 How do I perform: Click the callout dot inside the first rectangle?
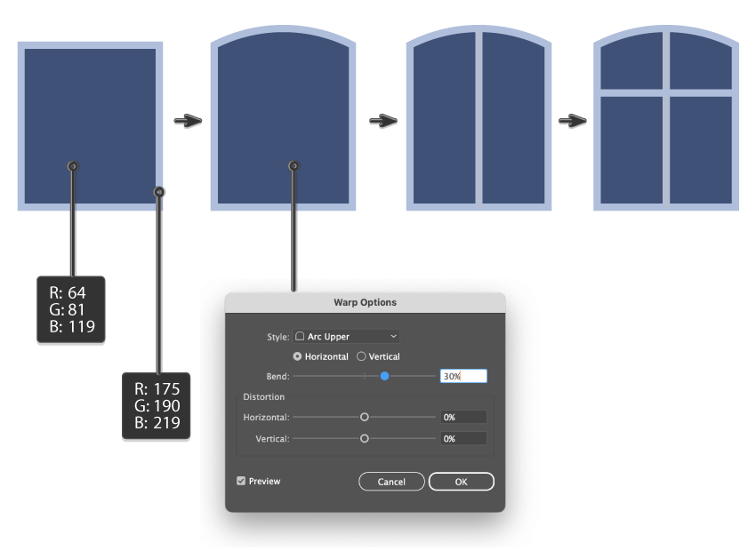(73, 166)
